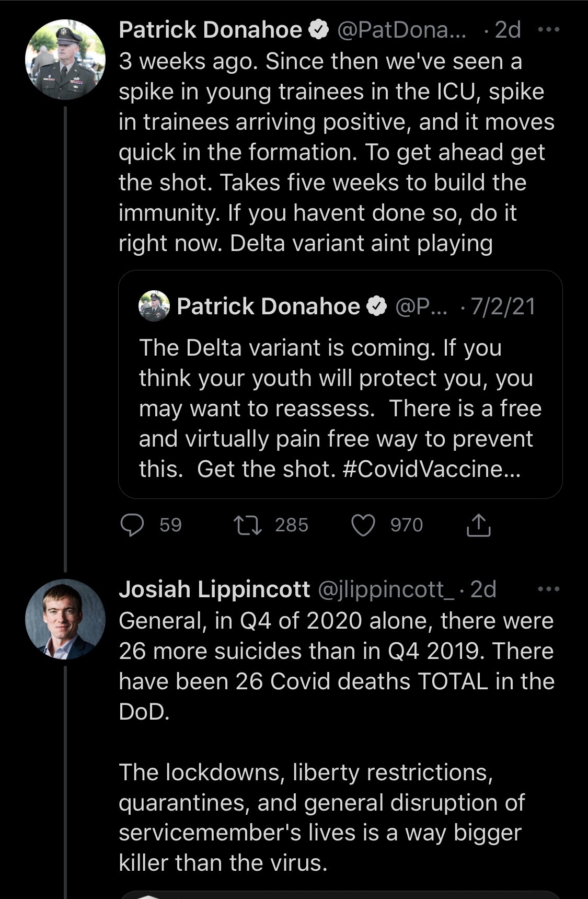
Task: Tap the retweet icon showing 285
Action: pyautogui.click(x=248, y=525)
